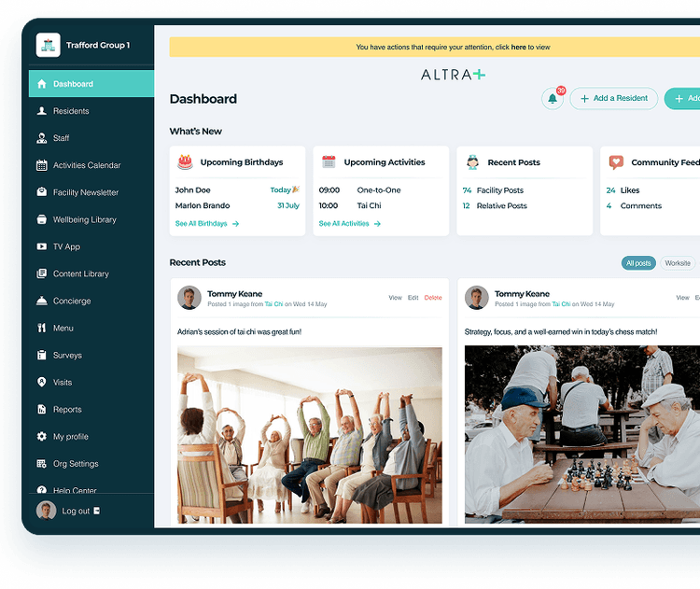Open the tai chi group exercise photo
The height and width of the screenshot is (589, 700).
309,434
